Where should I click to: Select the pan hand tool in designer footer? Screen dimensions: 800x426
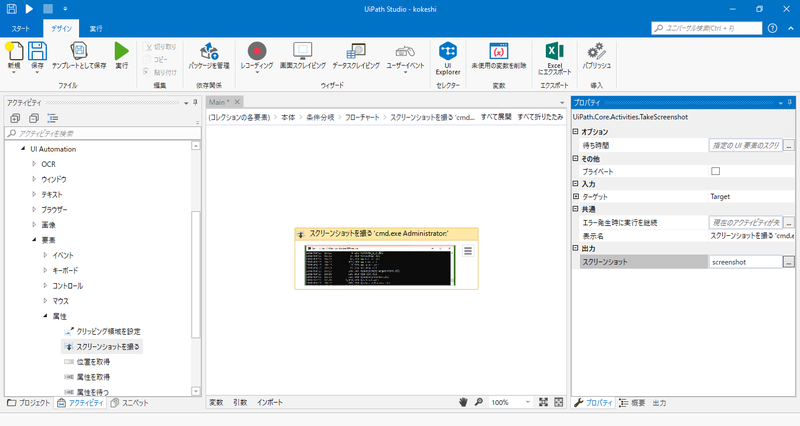tap(463, 402)
